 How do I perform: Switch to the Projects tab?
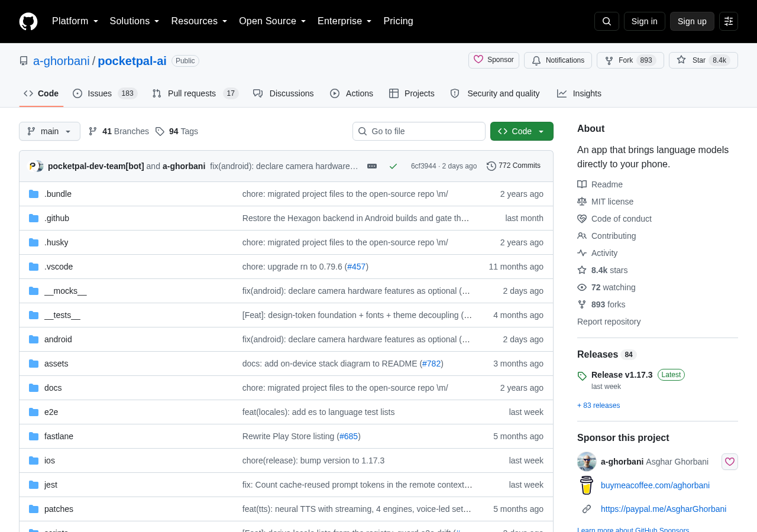click(412, 93)
